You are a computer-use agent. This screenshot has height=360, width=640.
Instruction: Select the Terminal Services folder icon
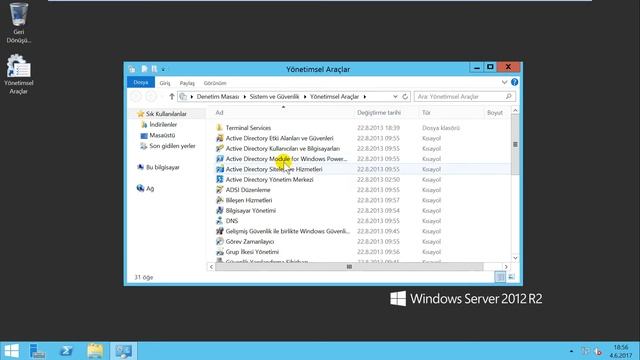[x=219, y=128]
